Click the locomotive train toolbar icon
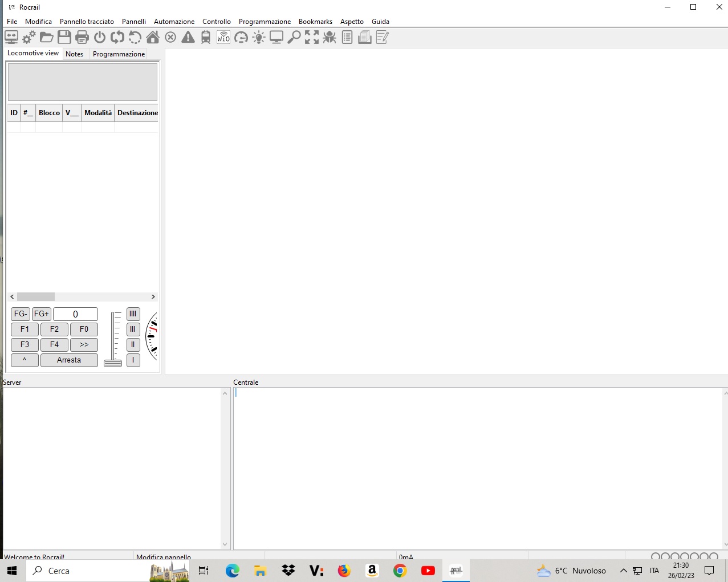This screenshot has width=728, height=582. 206,38
